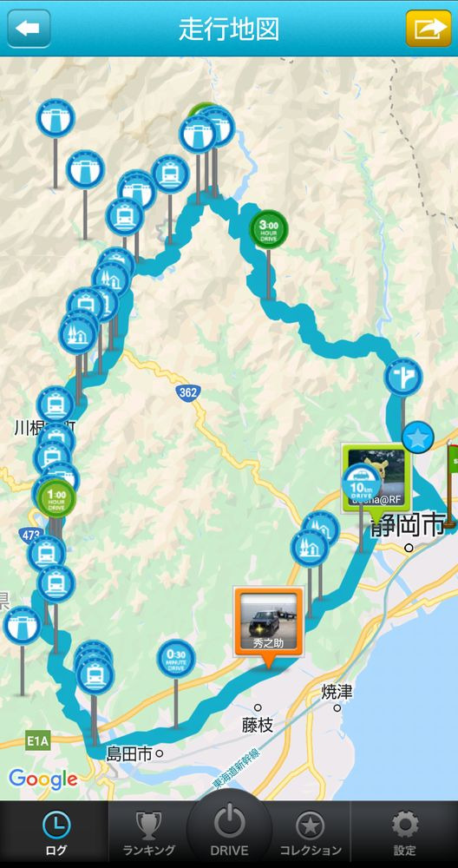Open the コレクション tab
The image size is (458, 868).
click(311, 834)
